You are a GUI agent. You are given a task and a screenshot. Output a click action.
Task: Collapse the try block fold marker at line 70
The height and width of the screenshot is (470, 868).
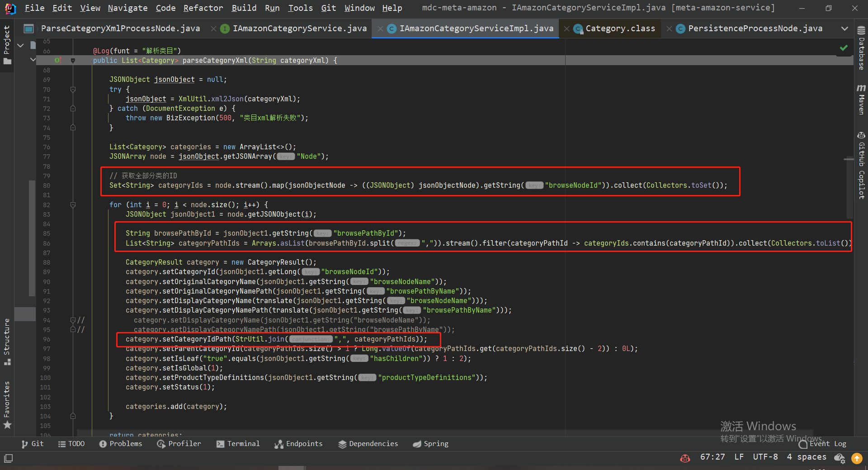[x=73, y=90]
